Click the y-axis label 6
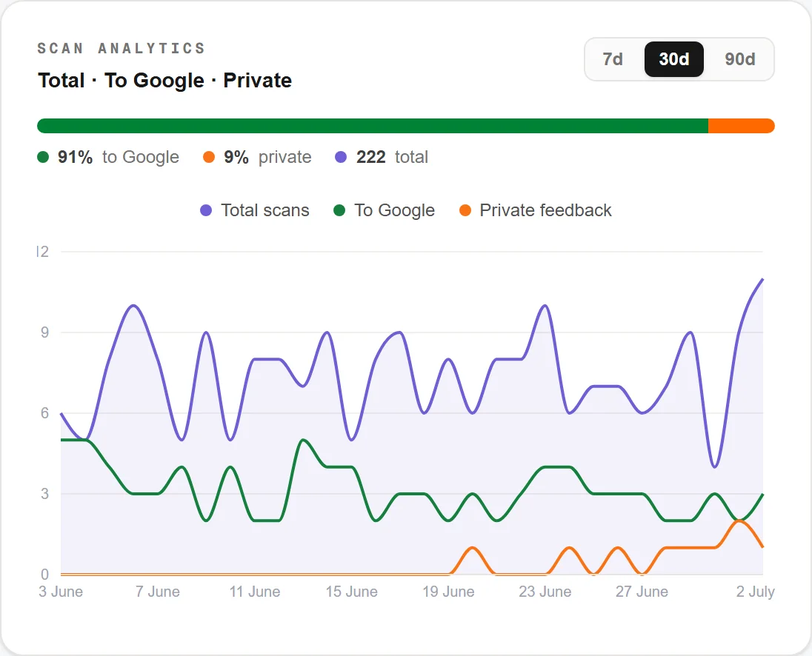The height and width of the screenshot is (656, 812). point(44,413)
